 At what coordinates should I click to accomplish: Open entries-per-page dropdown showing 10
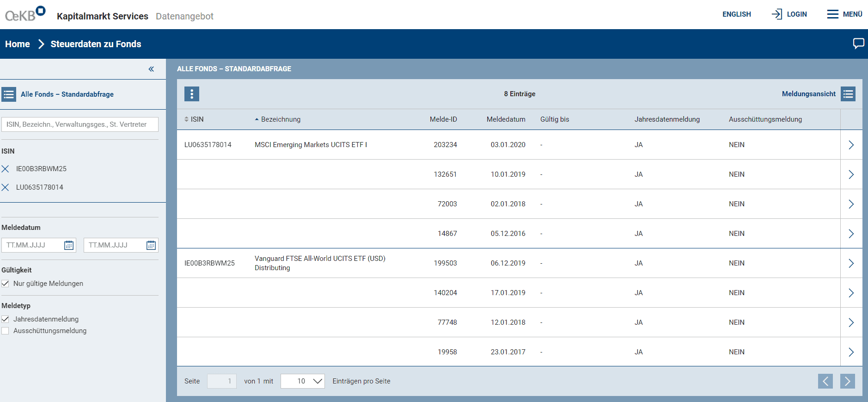click(x=303, y=381)
